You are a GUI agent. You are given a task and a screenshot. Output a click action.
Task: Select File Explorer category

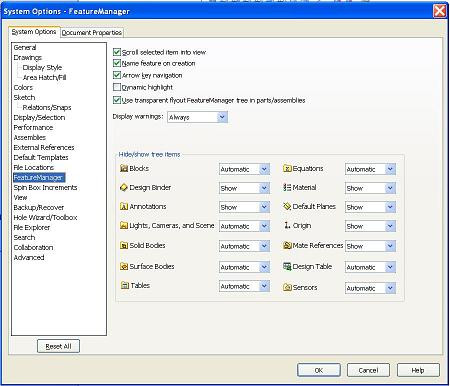tap(32, 227)
